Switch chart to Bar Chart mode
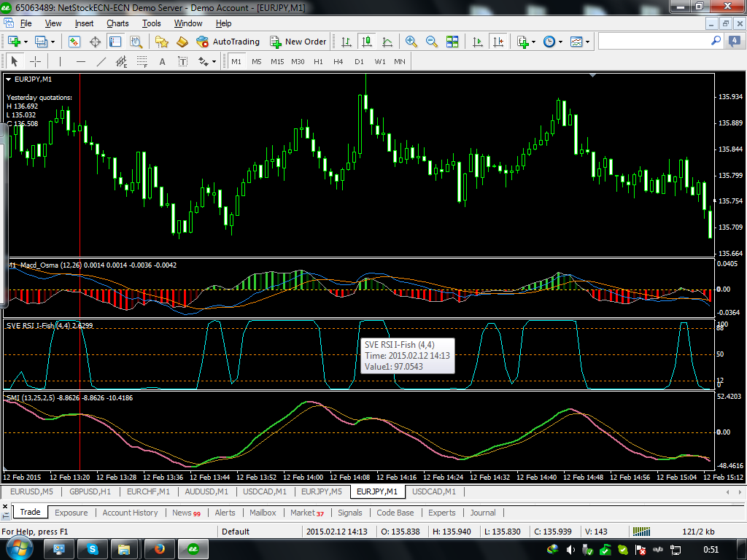This screenshot has height=560, width=747. pyautogui.click(x=347, y=42)
